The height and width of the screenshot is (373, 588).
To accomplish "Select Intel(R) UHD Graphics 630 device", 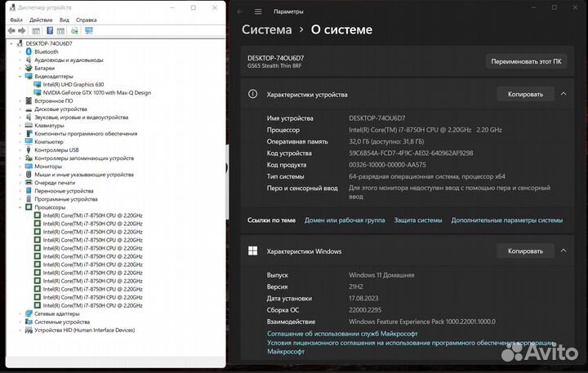I will point(73,84).
